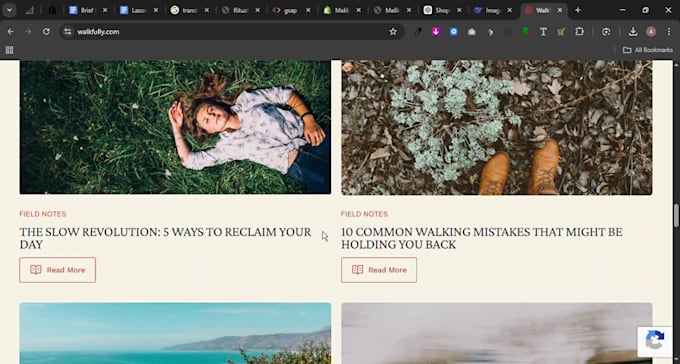Open the tab search dropdown arrow
This screenshot has width=680, height=364.
(x=9, y=10)
